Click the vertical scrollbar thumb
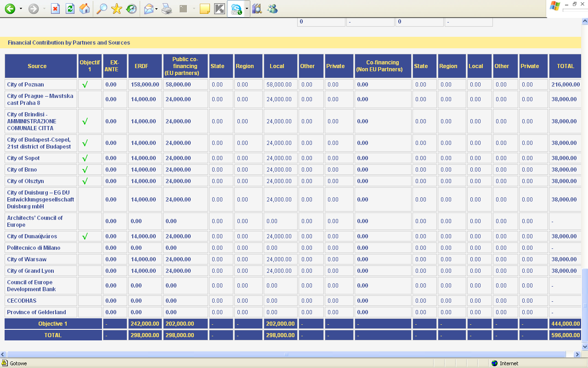The height and width of the screenshot is (368, 588). point(585,305)
